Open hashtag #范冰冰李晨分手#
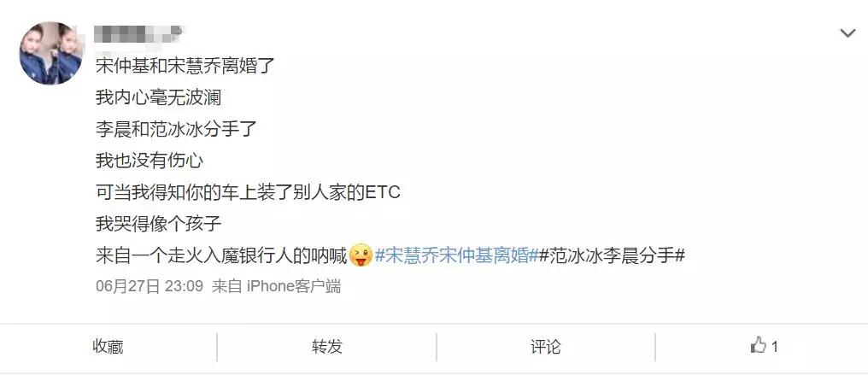 [613, 255]
